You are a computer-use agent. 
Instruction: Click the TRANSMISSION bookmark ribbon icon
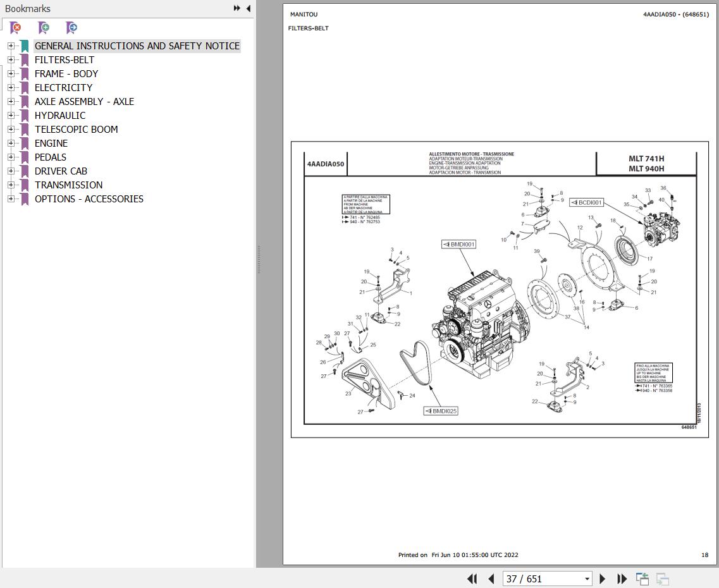(x=24, y=185)
